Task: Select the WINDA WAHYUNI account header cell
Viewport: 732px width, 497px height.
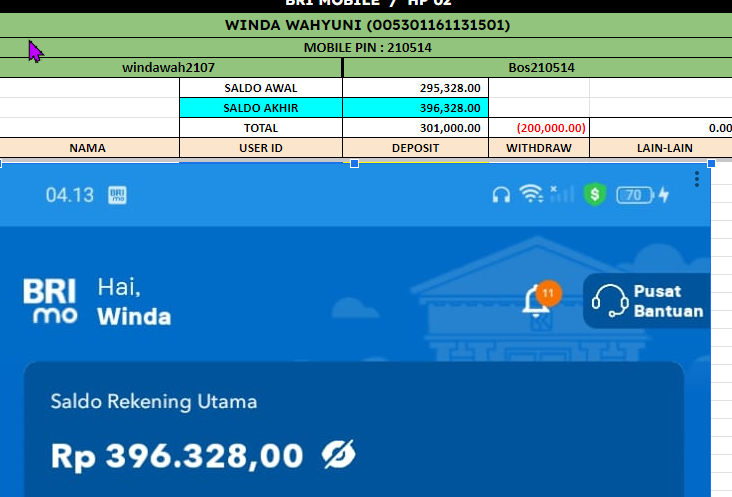Action: click(366, 25)
